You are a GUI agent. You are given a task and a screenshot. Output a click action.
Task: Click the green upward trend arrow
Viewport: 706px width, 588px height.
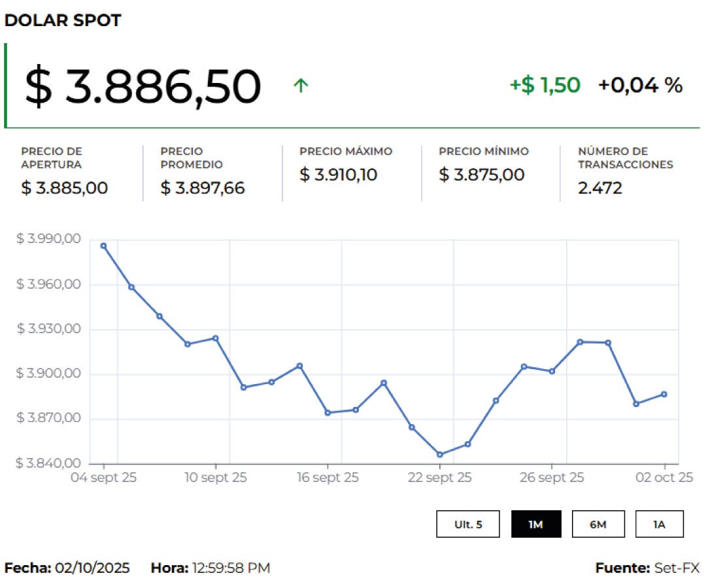point(301,86)
